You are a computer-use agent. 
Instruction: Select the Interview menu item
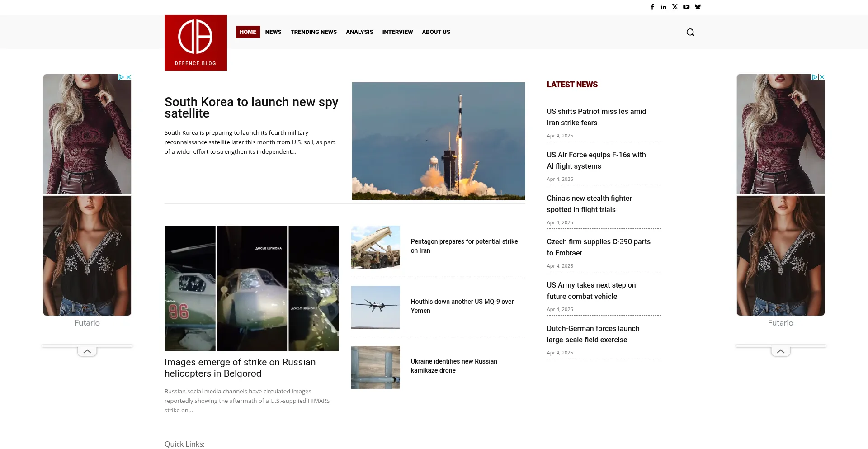point(397,32)
